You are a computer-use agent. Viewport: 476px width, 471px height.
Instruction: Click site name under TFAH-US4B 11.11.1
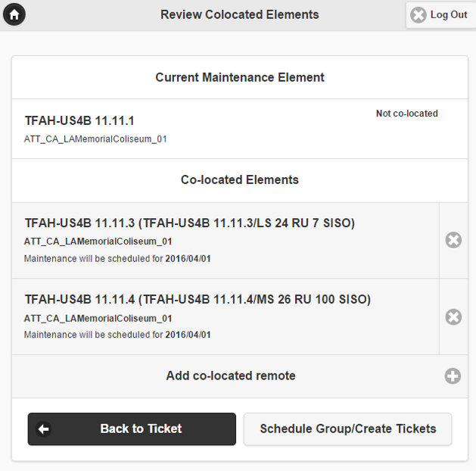click(95, 139)
